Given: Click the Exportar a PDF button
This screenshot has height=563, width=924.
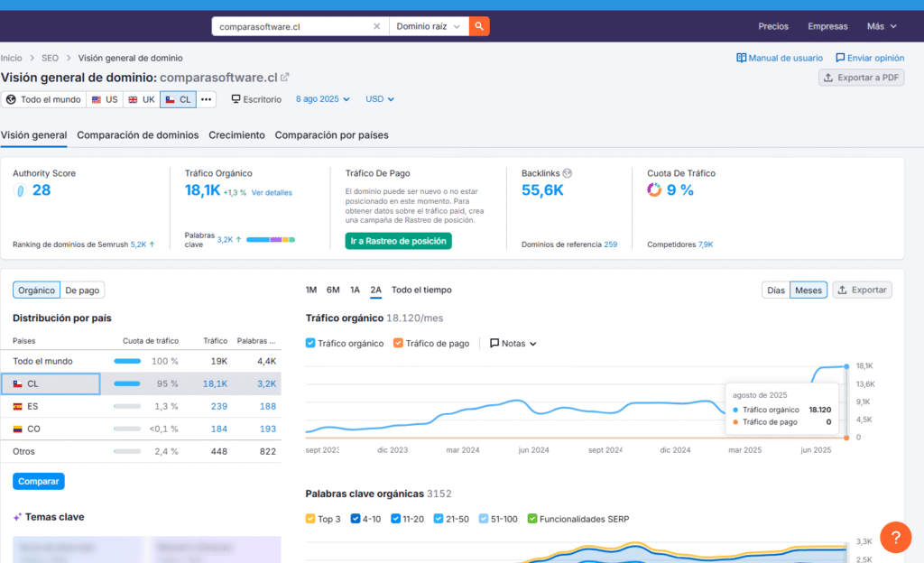Looking at the screenshot, I should [x=862, y=78].
